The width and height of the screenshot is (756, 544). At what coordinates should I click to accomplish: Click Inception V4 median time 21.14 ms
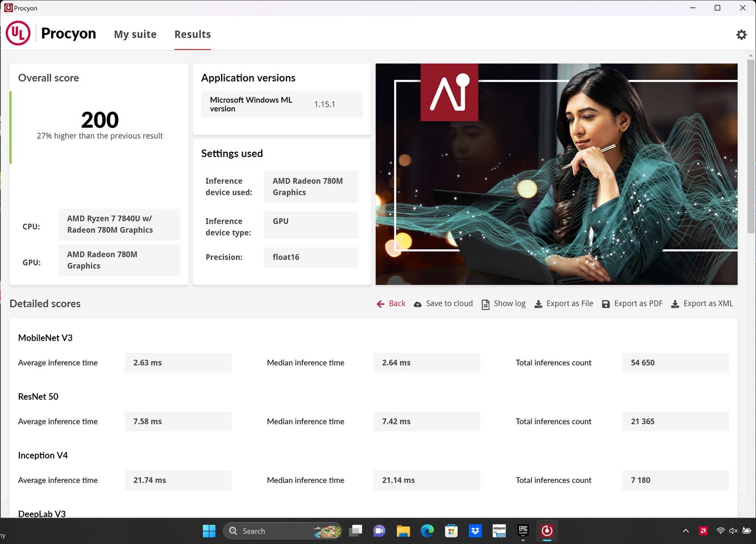427,480
